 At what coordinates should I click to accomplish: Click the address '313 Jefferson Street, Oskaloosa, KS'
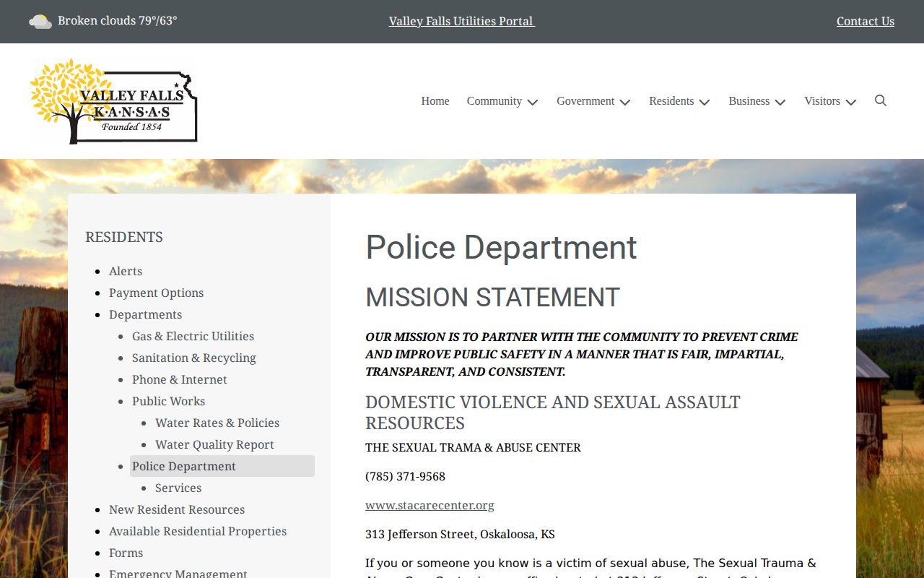pos(460,534)
